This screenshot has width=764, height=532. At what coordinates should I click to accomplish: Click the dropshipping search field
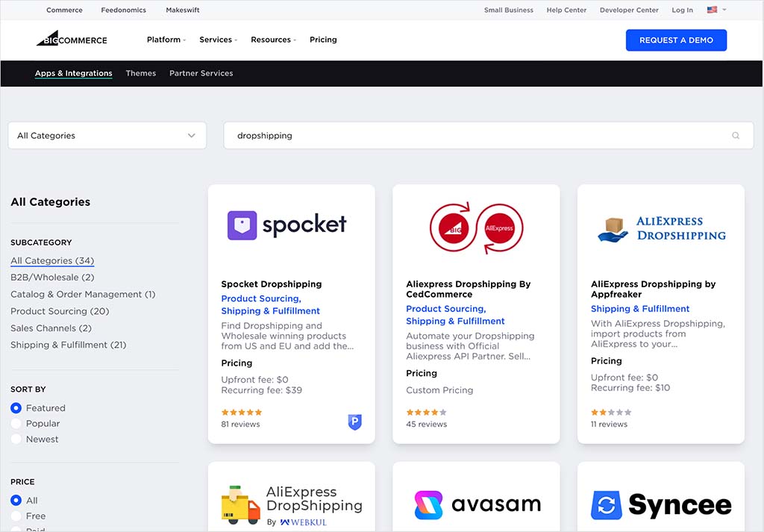click(x=477, y=136)
